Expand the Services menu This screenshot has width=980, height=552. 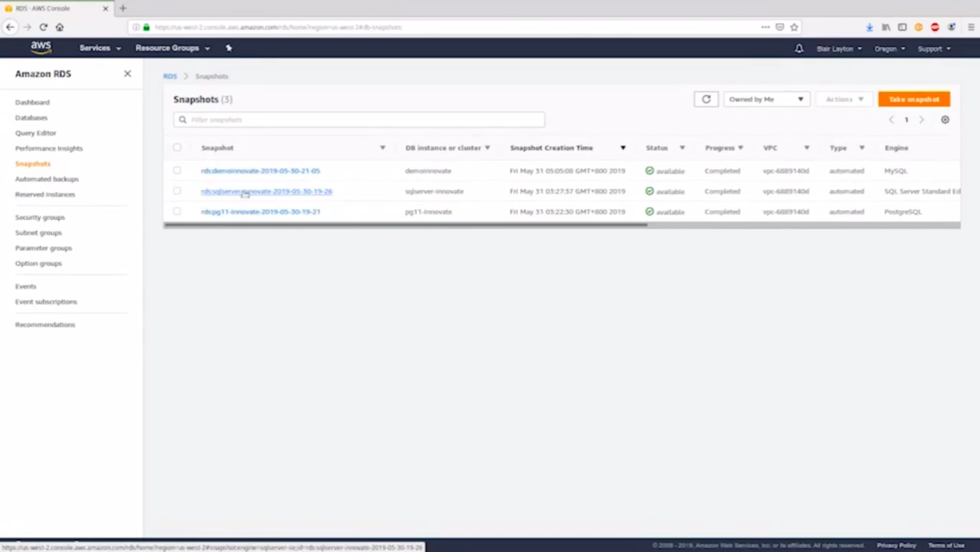tap(100, 48)
